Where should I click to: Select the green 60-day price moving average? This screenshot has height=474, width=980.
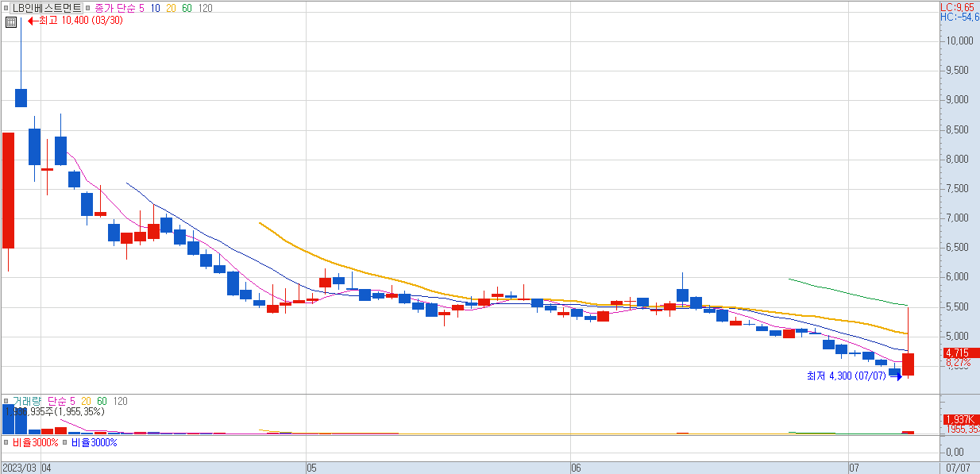point(187,7)
